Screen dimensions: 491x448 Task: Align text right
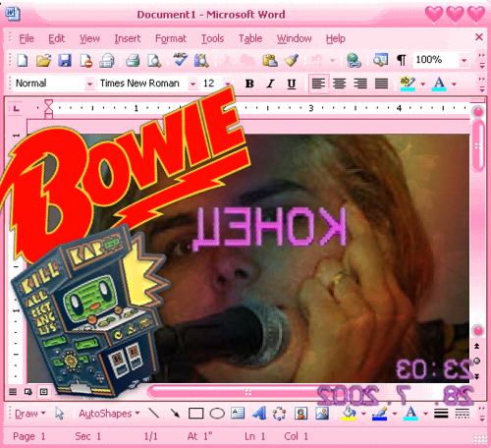pos(360,84)
